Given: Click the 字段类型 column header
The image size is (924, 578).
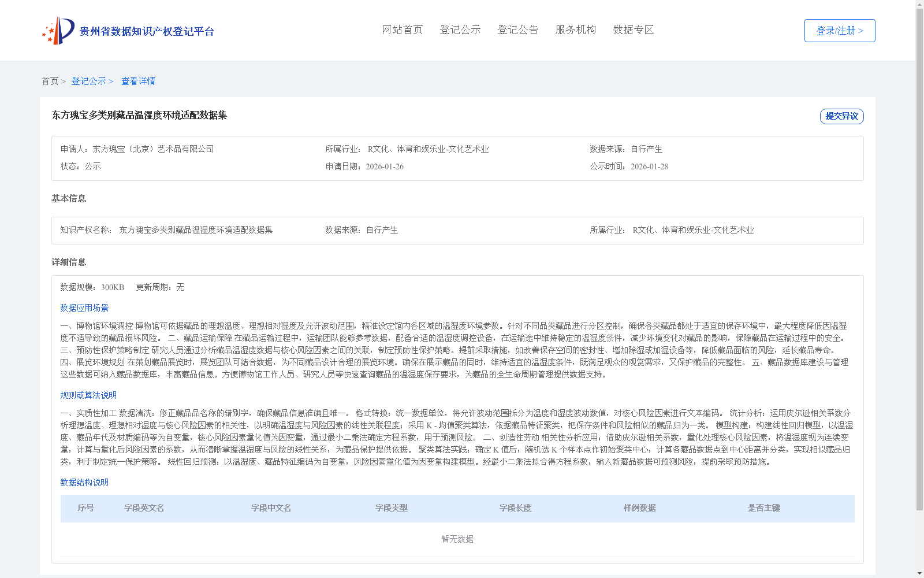Looking at the screenshot, I should click(391, 508).
